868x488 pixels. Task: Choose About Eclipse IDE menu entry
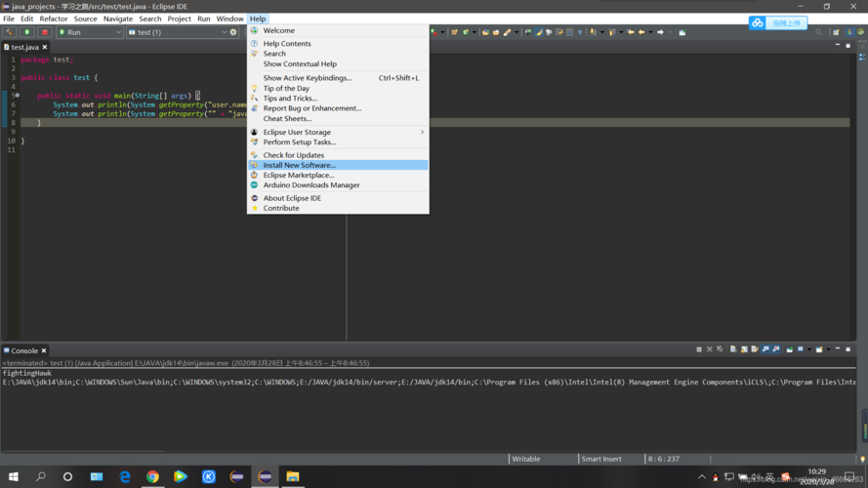click(338, 197)
